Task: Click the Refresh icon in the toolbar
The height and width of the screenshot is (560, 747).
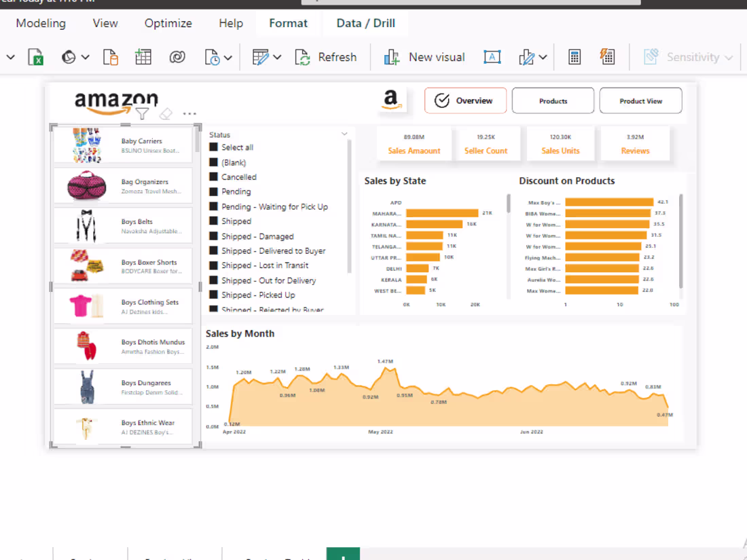Action: coord(302,57)
